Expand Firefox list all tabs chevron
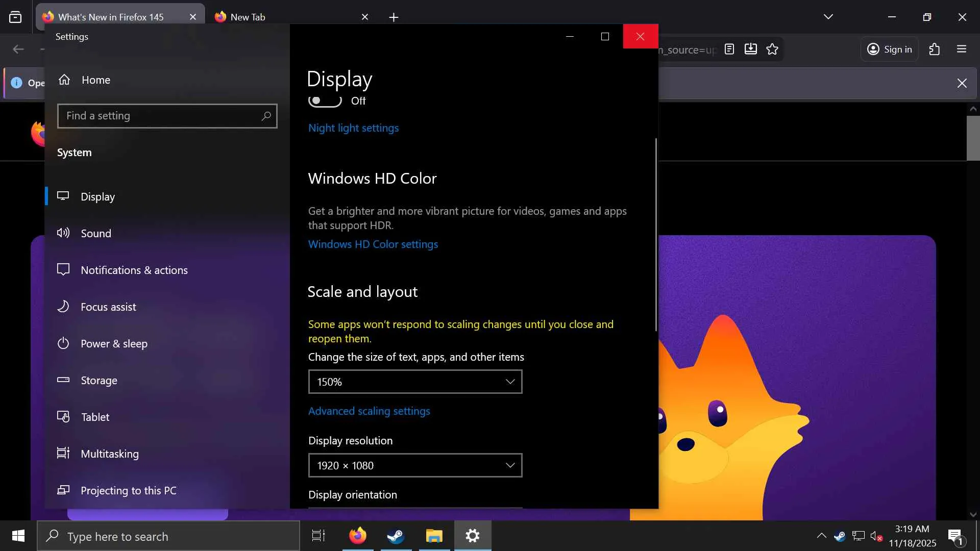Viewport: 980px width, 551px height. click(828, 17)
